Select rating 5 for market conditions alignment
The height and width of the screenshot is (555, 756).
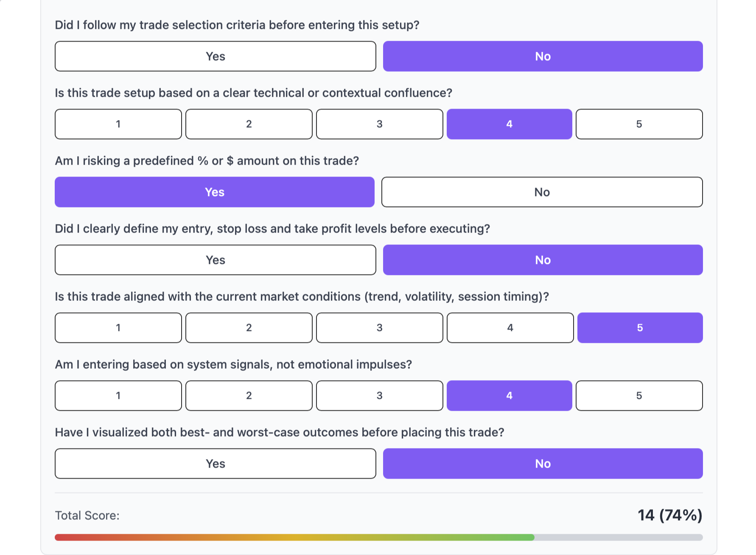(x=640, y=328)
